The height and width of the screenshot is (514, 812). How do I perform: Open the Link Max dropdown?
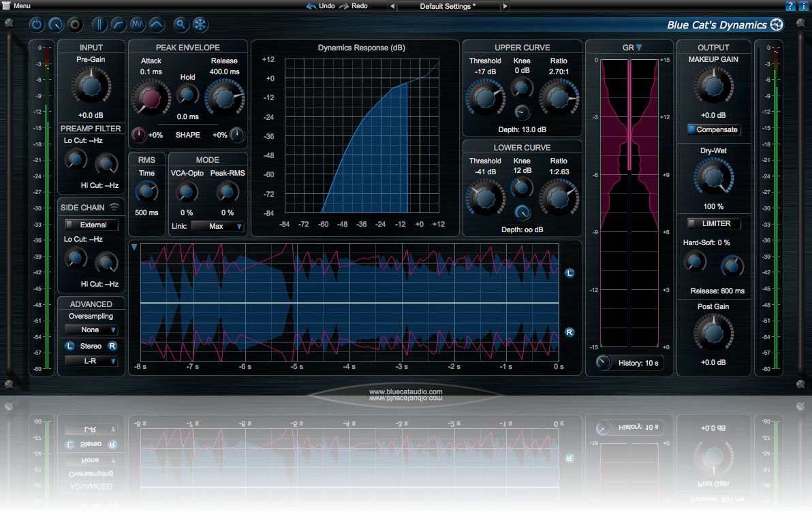pos(217,226)
